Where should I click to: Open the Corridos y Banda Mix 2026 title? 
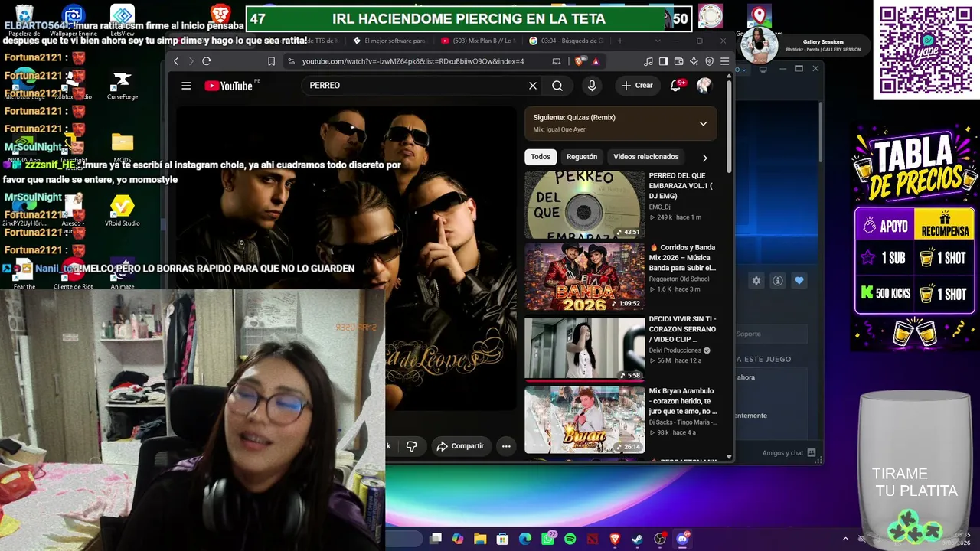click(682, 258)
